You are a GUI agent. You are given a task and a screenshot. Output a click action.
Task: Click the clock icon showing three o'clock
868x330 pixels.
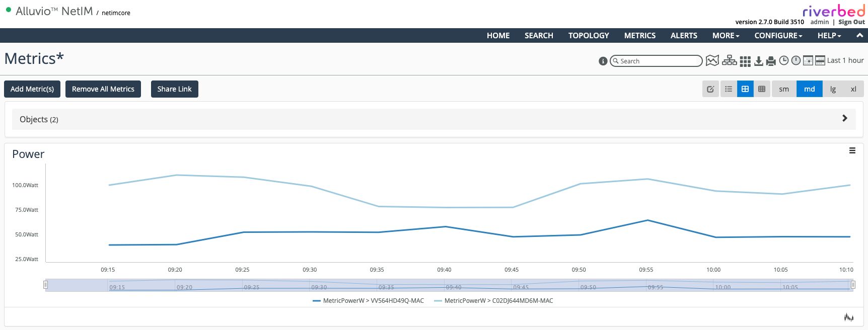click(x=784, y=60)
